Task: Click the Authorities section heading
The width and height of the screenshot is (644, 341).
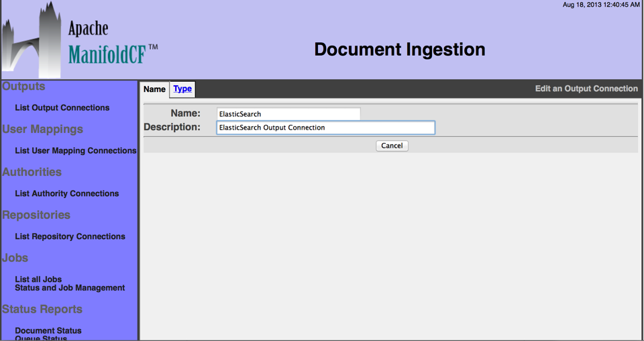Action: point(32,172)
